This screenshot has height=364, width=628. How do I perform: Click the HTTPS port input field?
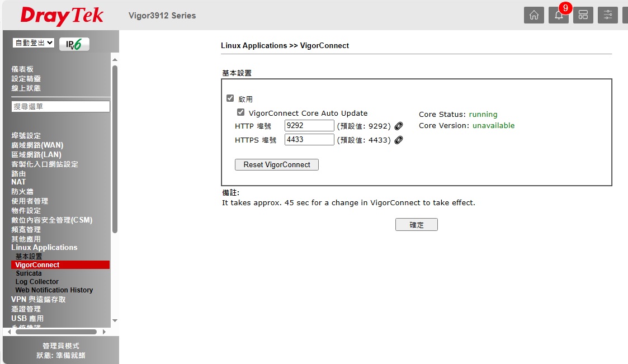point(309,140)
